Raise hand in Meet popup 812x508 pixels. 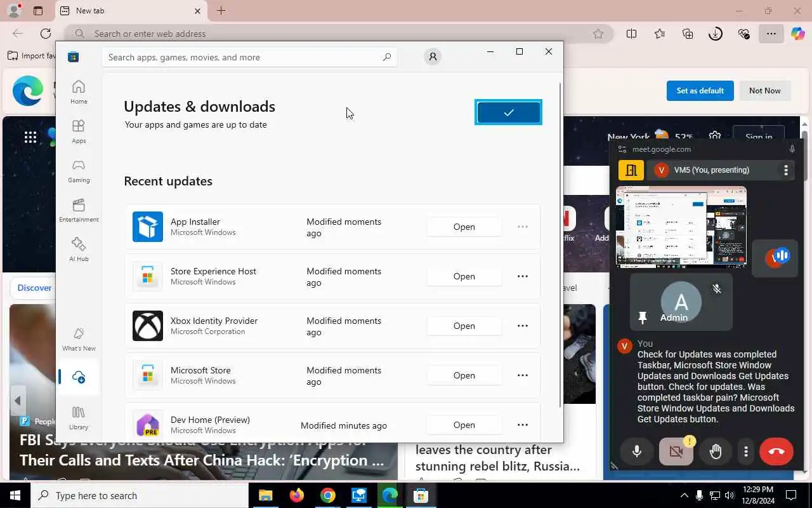pyautogui.click(x=716, y=451)
